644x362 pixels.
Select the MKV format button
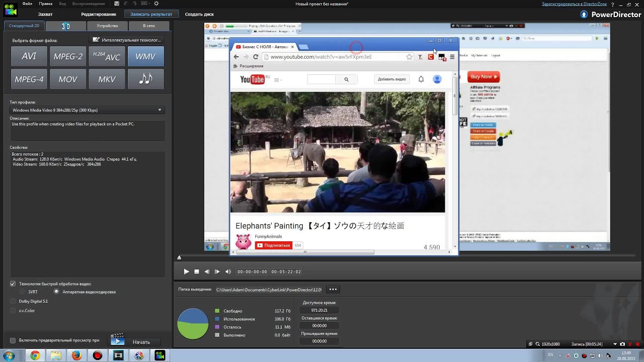tap(107, 79)
